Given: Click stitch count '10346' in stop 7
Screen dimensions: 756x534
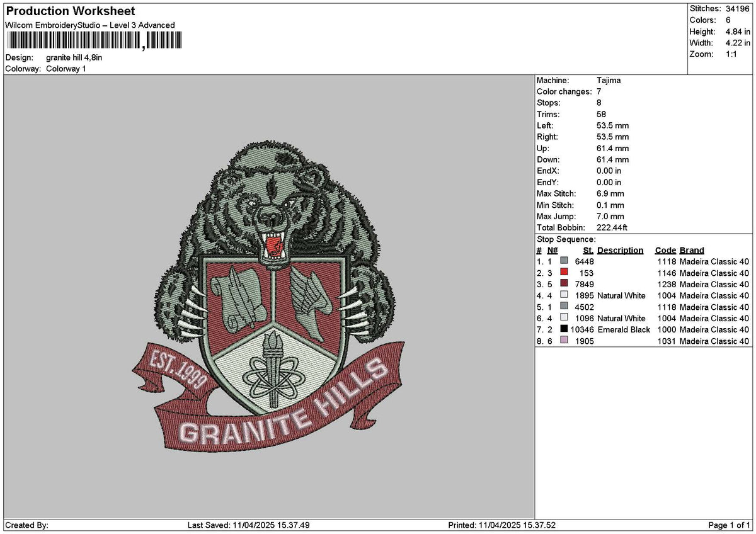Looking at the screenshot, I should point(582,329).
